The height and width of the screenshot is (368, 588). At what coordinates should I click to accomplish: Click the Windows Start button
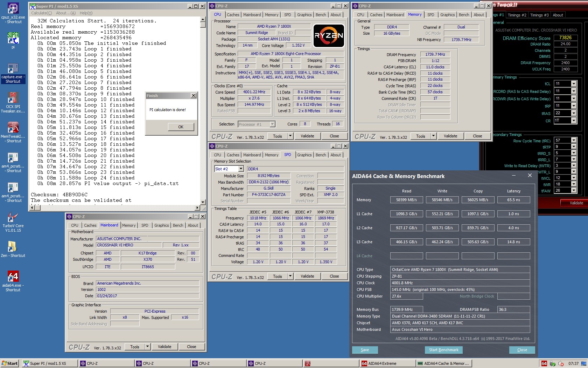pos(10,363)
